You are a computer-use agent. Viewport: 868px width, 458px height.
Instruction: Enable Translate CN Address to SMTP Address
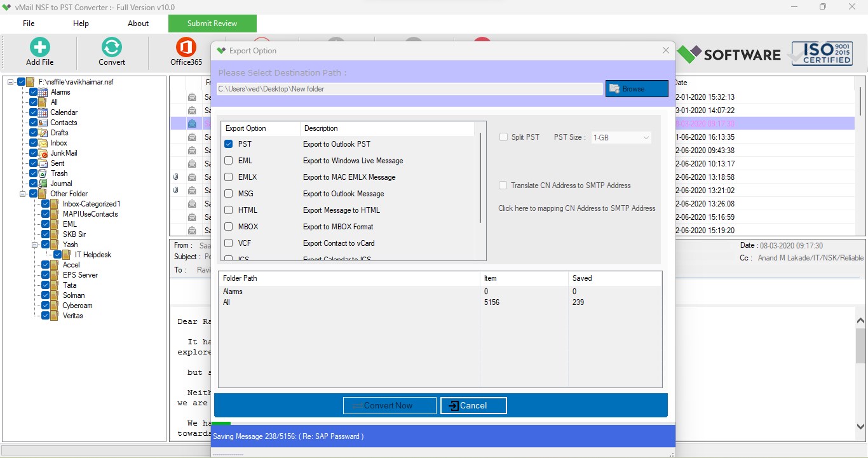503,185
